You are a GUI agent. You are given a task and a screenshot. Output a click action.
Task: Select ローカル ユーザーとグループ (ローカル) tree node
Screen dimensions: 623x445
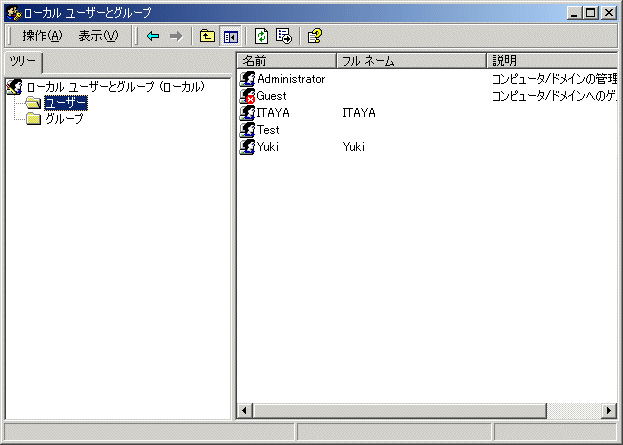(116, 87)
